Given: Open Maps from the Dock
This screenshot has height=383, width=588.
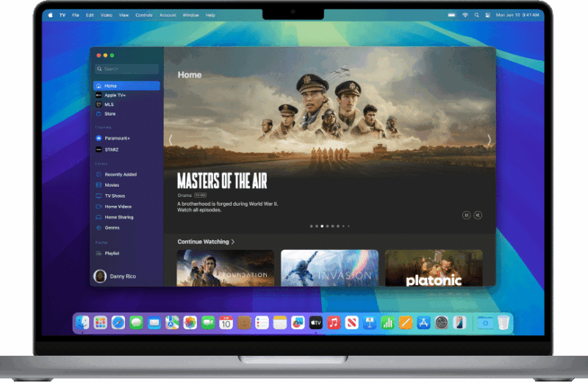Looking at the screenshot, I should click(x=172, y=323).
